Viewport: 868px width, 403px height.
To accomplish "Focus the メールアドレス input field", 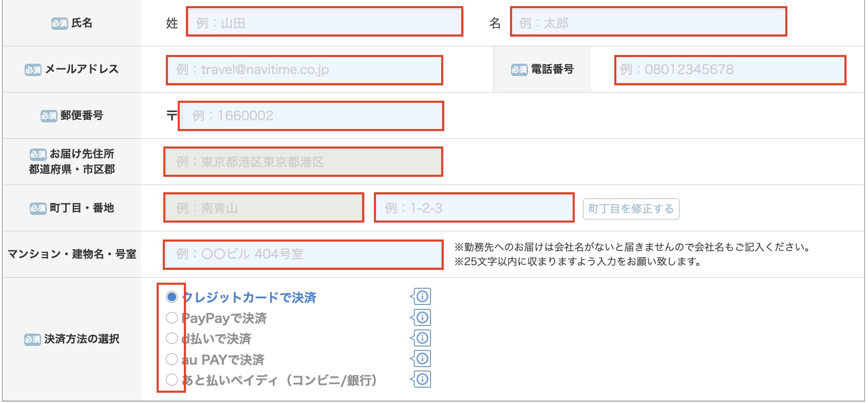I will tap(304, 70).
